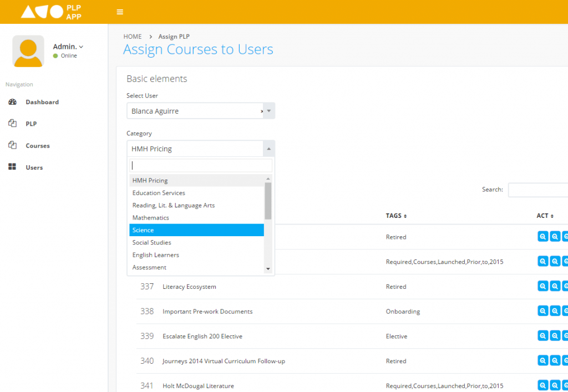Select English Learners category option
Screen dimensions: 568x392
click(x=196, y=255)
